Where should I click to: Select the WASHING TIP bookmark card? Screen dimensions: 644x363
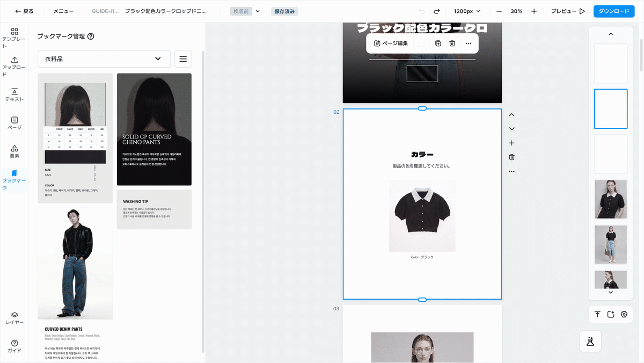click(x=154, y=209)
